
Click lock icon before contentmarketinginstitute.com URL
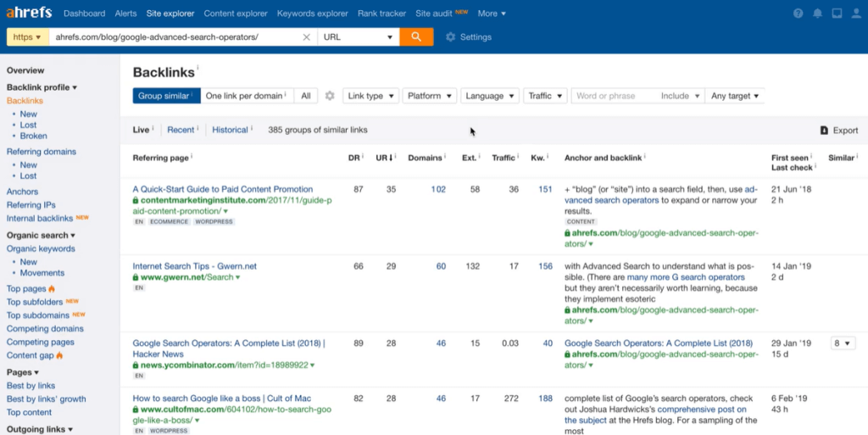[136, 200]
